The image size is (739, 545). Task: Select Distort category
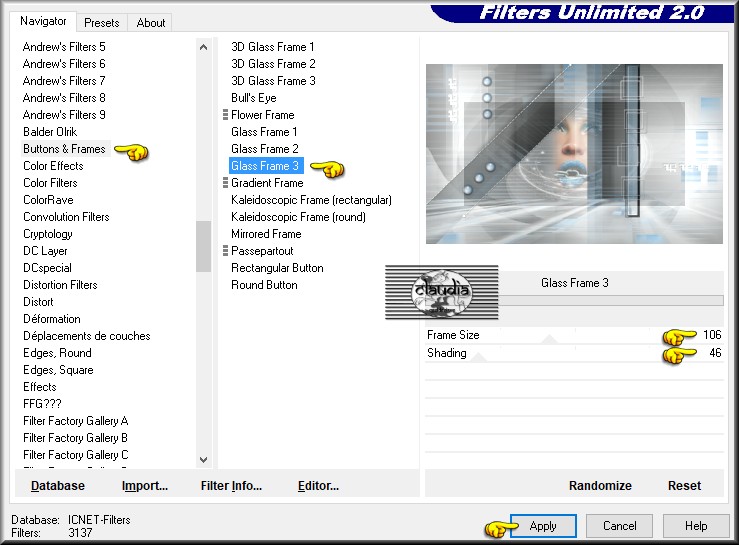pyautogui.click(x=38, y=302)
